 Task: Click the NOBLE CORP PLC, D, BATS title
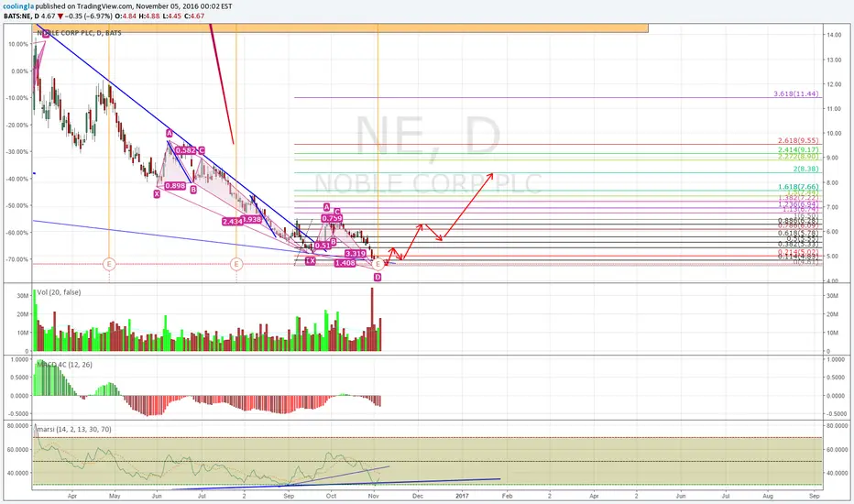coord(79,33)
